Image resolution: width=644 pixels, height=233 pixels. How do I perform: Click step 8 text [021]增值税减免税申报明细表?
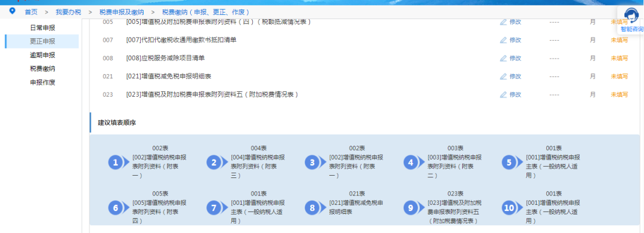(356, 207)
